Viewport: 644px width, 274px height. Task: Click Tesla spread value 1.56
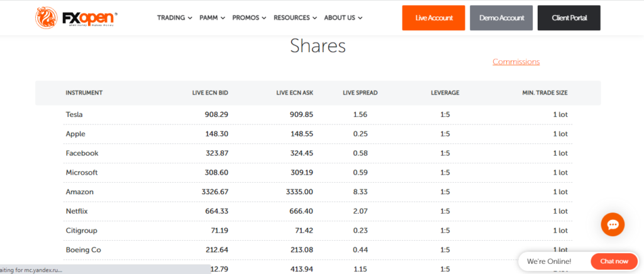360,115
